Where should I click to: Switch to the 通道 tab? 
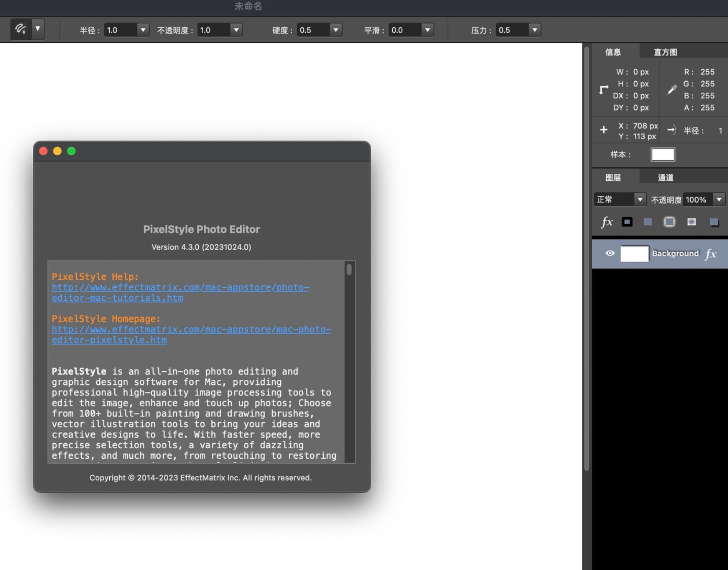(666, 178)
